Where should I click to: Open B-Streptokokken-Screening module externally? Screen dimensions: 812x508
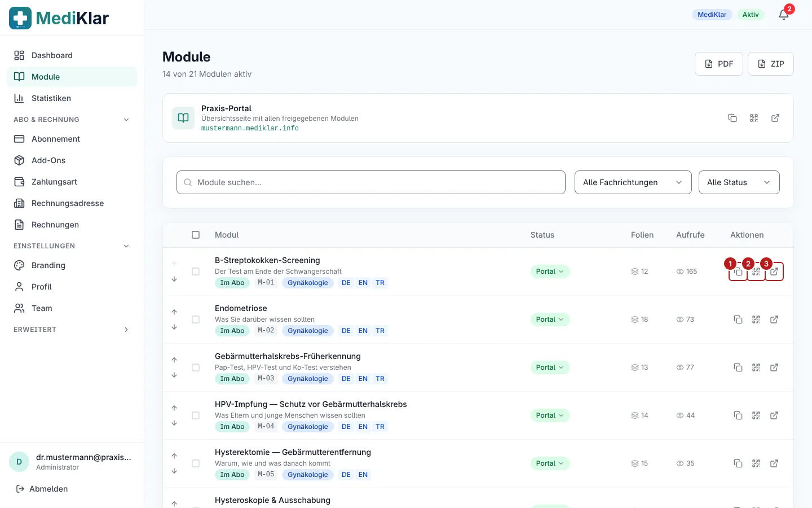tap(774, 271)
